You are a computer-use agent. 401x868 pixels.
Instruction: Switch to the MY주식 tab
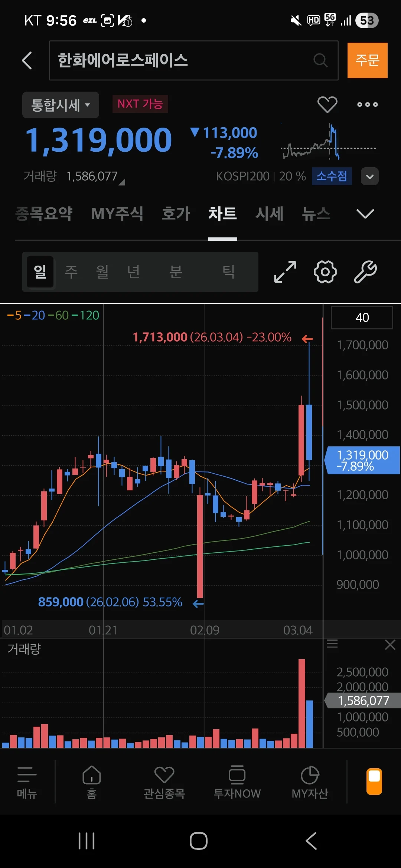(117, 214)
